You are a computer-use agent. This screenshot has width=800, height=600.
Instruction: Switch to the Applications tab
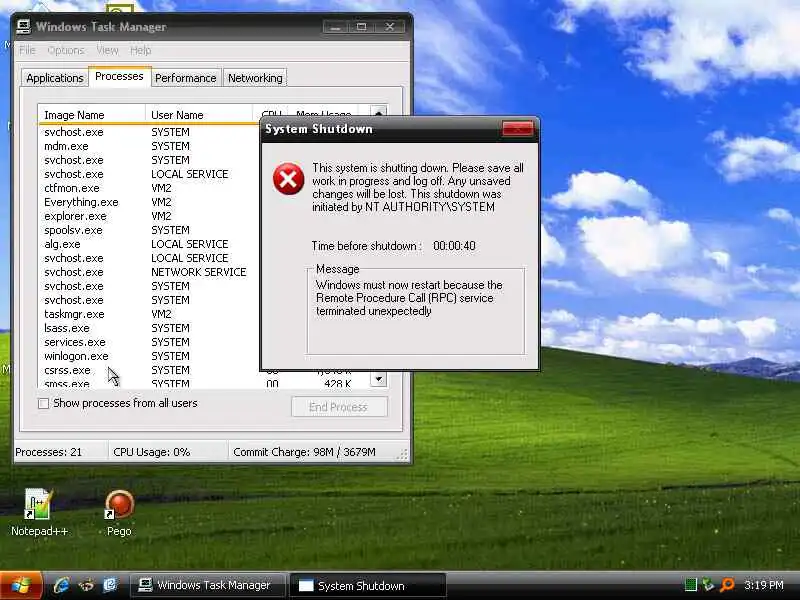tap(55, 78)
